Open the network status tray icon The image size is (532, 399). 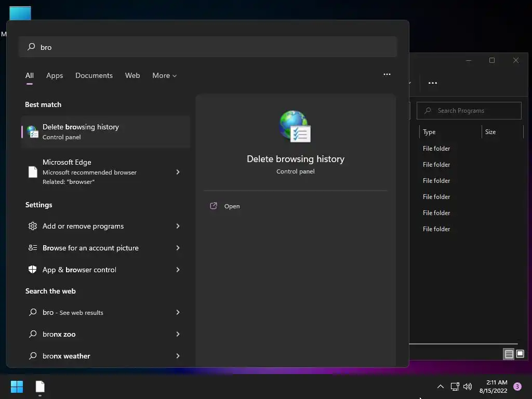[455, 387]
